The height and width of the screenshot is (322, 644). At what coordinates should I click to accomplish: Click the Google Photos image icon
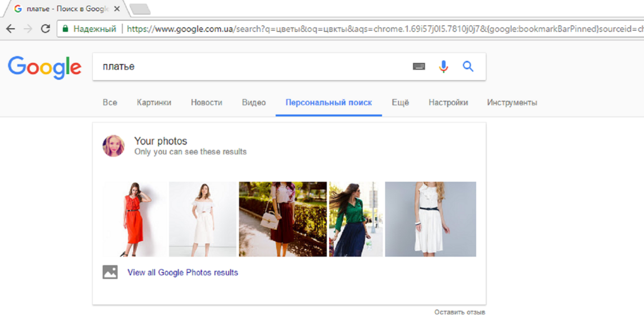[110, 272]
